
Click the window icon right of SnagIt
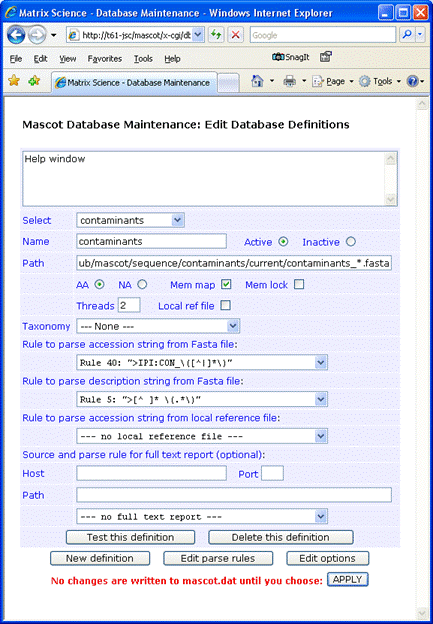(326, 57)
